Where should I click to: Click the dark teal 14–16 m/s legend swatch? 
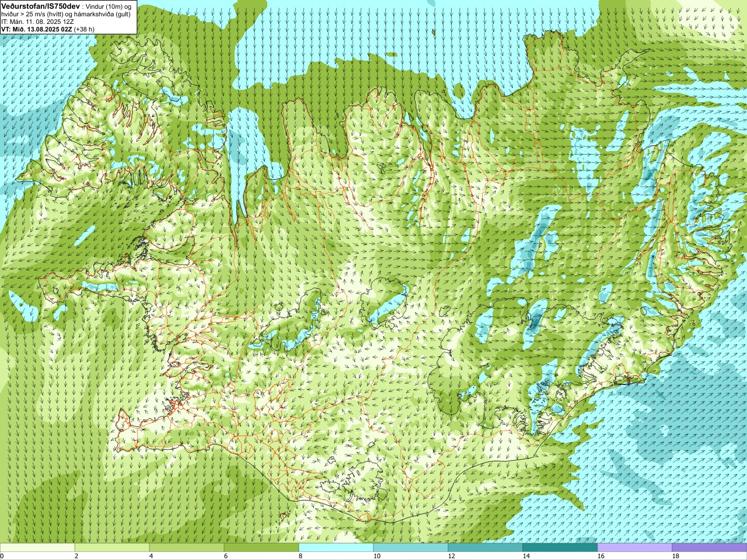click(560, 548)
